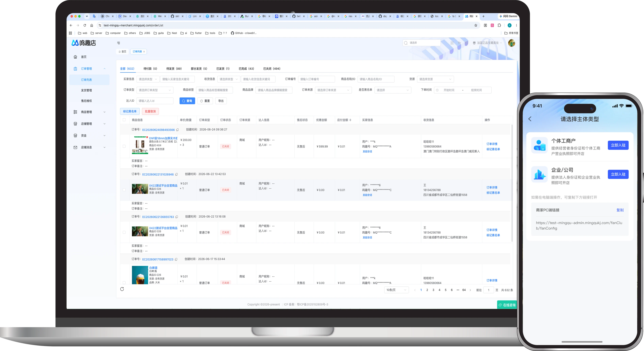The width and height of the screenshot is (644, 351).
Task: Open the browser extensions puzzle icon
Action: [499, 25]
